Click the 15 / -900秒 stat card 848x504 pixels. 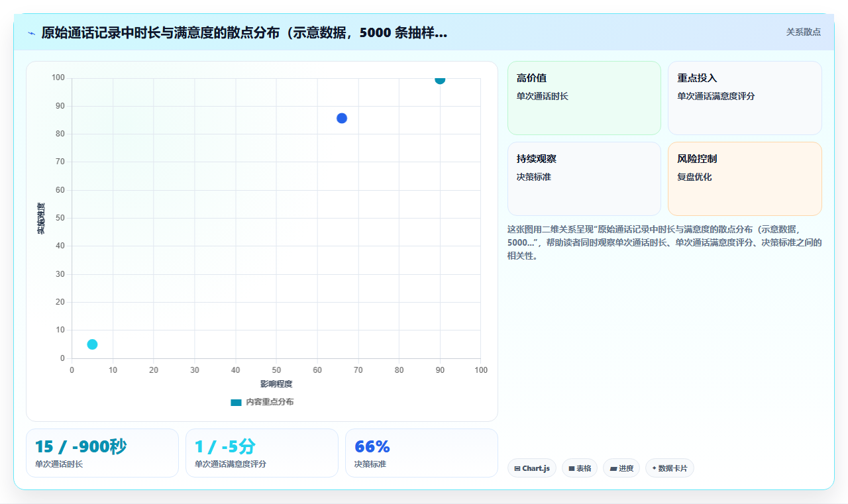(102, 453)
